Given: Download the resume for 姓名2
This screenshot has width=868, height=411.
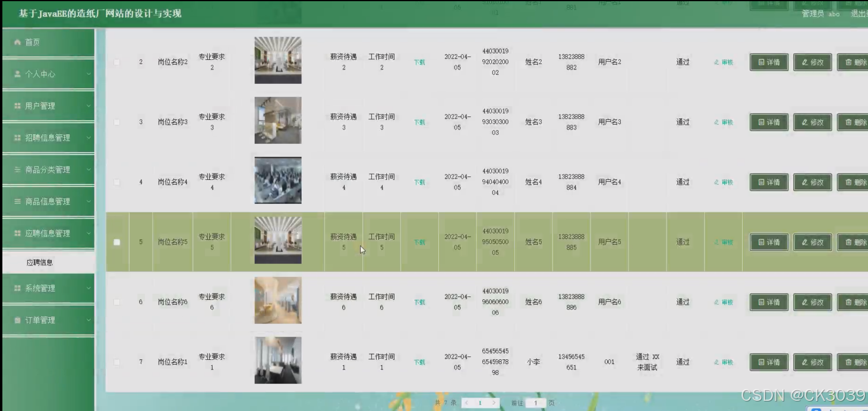Looking at the screenshot, I should [x=419, y=62].
